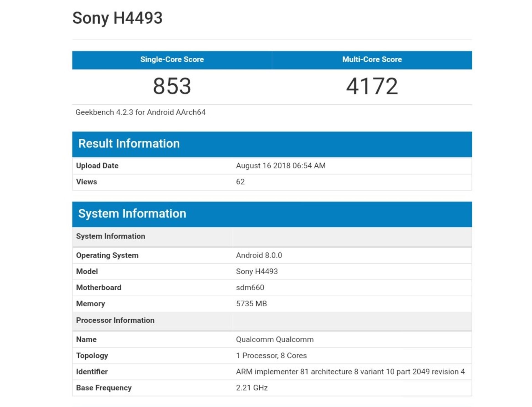532x407 pixels.
Task: Click the Sony H4493 page title
Action: (x=117, y=18)
